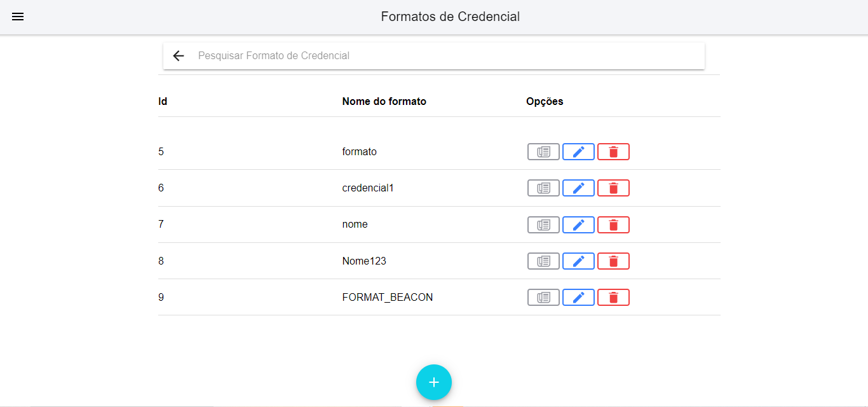Click the 'Nome do formato' column header
The height and width of the screenshot is (407, 868).
384,102
